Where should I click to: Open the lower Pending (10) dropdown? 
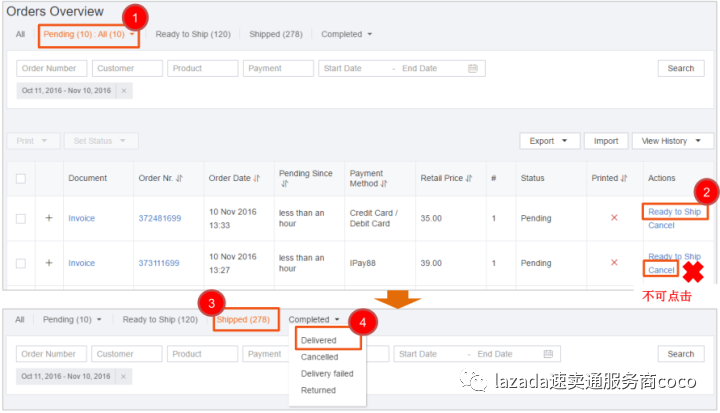point(72,320)
